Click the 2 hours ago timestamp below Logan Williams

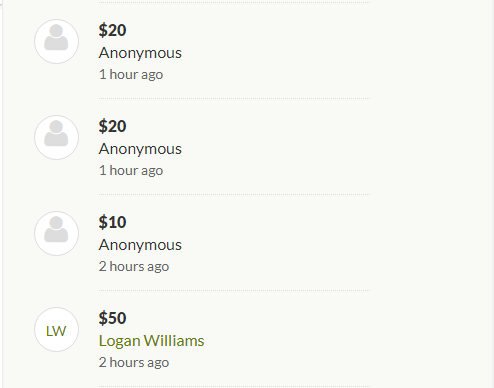[134, 362]
